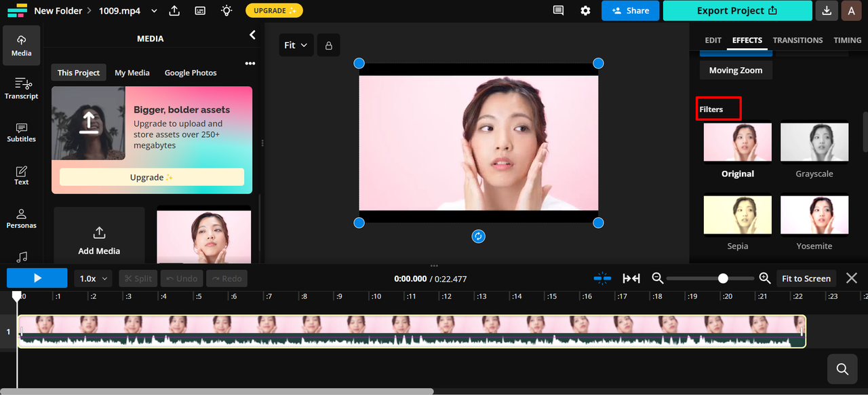Click the Redo button
The height and width of the screenshot is (395, 868).
(x=226, y=278)
